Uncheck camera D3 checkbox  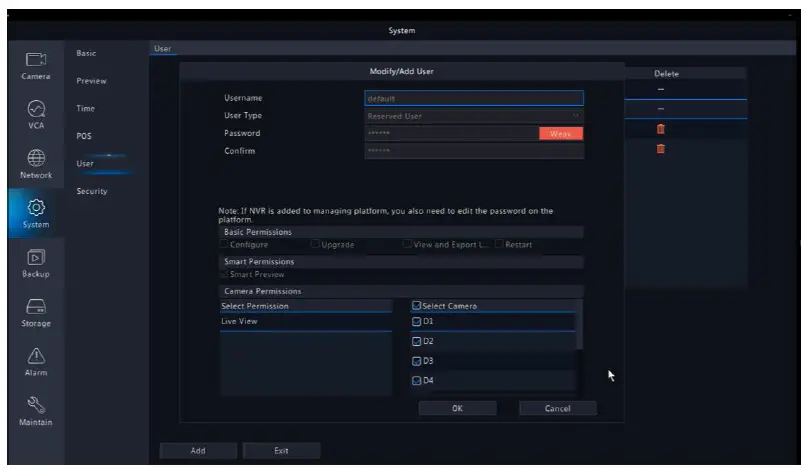(x=416, y=361)
